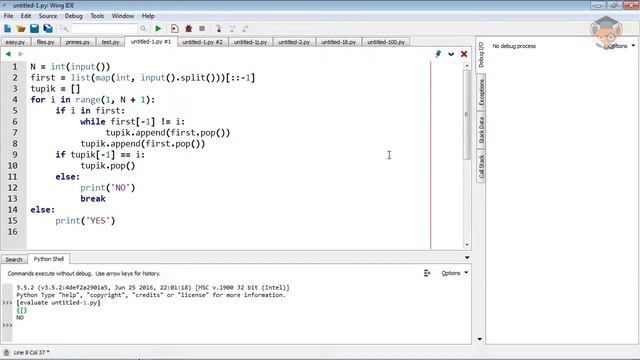This screenshot has height=360, width=640.
Task: Click the Save All toolbar icon
Action: coord(48,29)
